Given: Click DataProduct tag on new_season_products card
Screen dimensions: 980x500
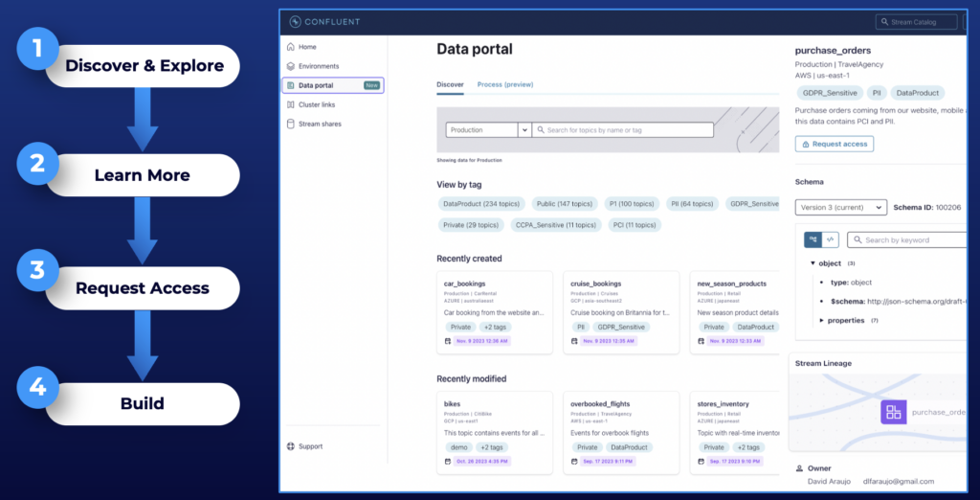Looking at the screenshot, I should tap(756, 327).
